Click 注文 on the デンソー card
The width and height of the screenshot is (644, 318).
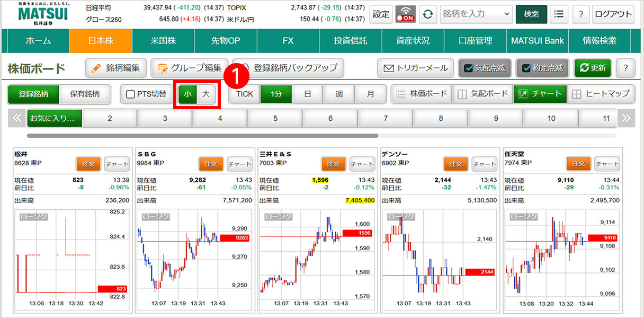coord(456,164)
